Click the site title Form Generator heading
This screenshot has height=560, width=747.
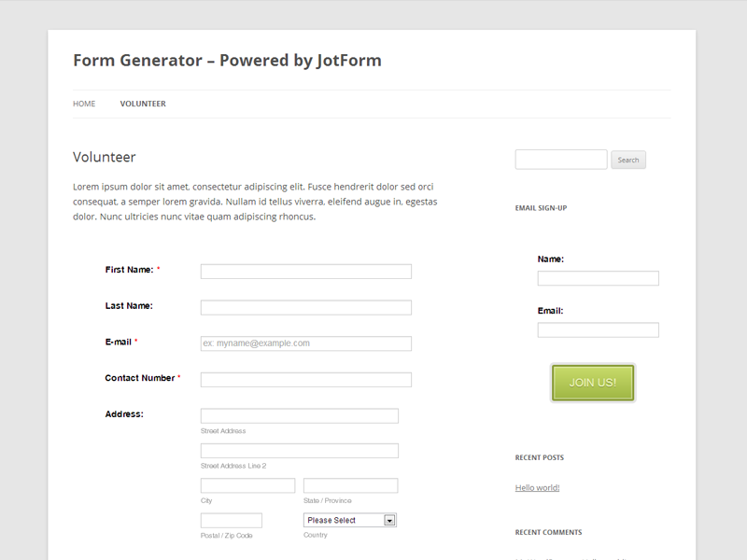coord(227,61)
